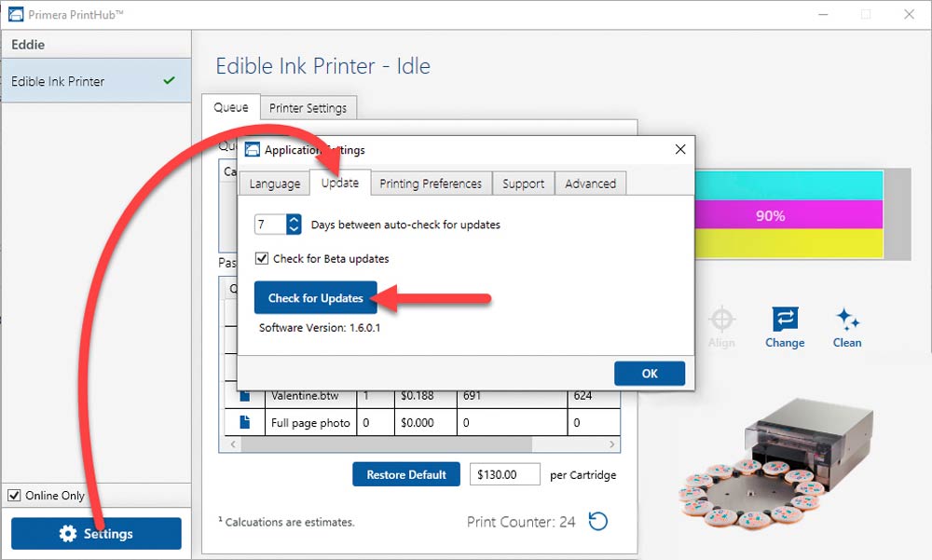Select the Update tab
The width and height of the screenshot is (932, 560).
point(340,183)
